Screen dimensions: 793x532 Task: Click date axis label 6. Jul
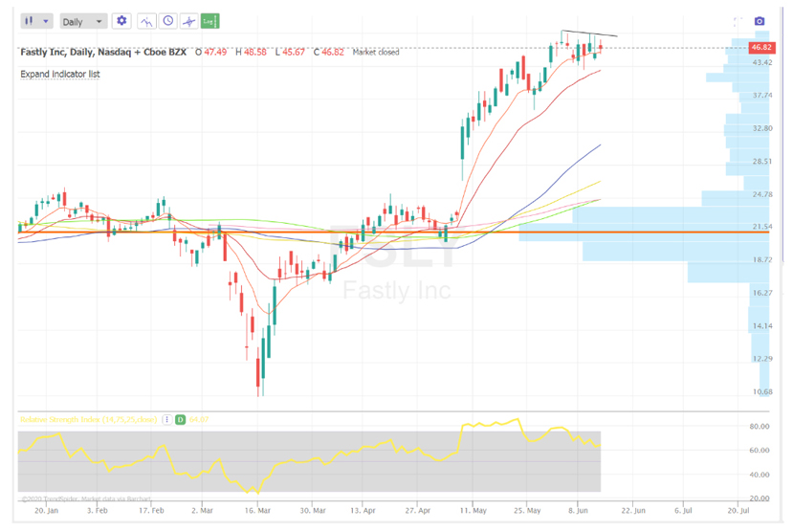(683, 511)
